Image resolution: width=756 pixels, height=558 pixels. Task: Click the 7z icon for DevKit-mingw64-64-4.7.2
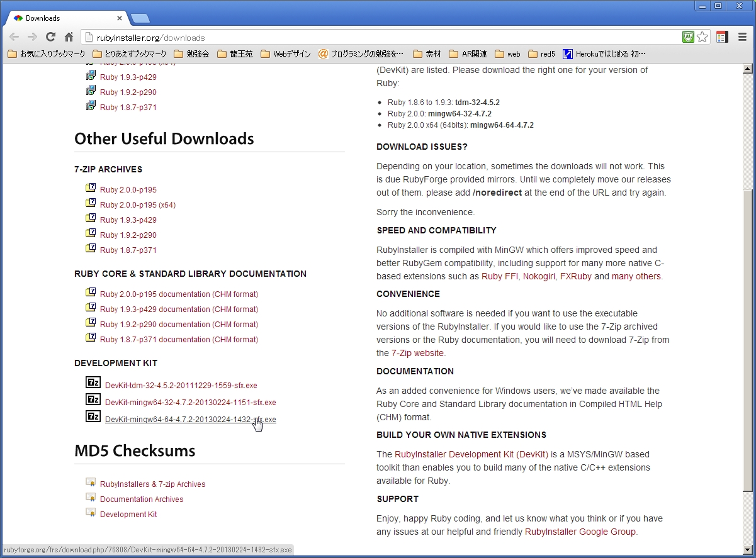(93, 416)
